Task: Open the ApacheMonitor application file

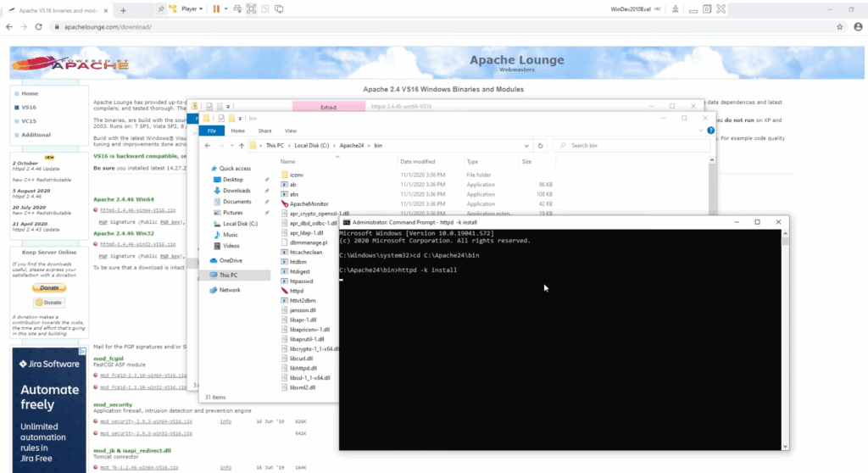Action: 309,203
